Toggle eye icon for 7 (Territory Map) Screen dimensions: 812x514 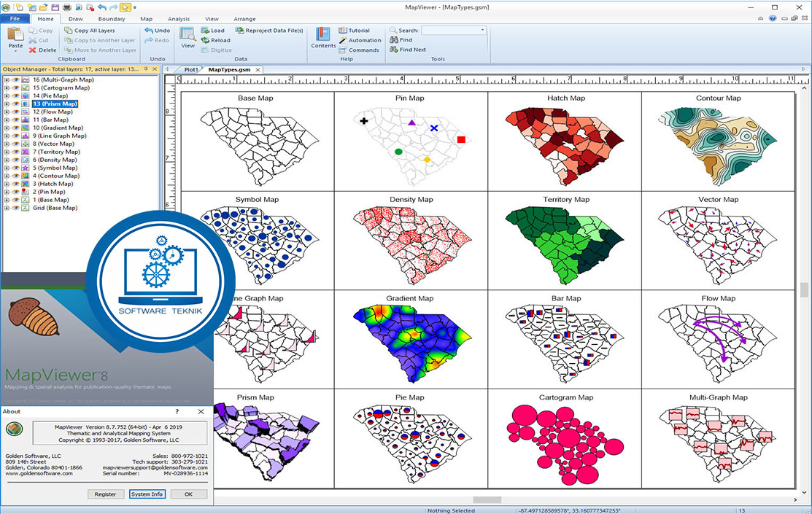click(15, 152)
